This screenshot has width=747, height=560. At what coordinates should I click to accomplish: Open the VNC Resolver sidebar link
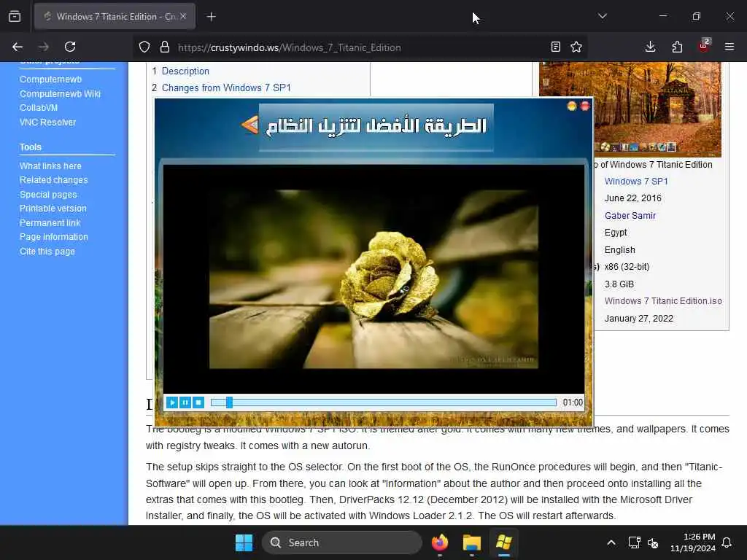pos(47,122)
